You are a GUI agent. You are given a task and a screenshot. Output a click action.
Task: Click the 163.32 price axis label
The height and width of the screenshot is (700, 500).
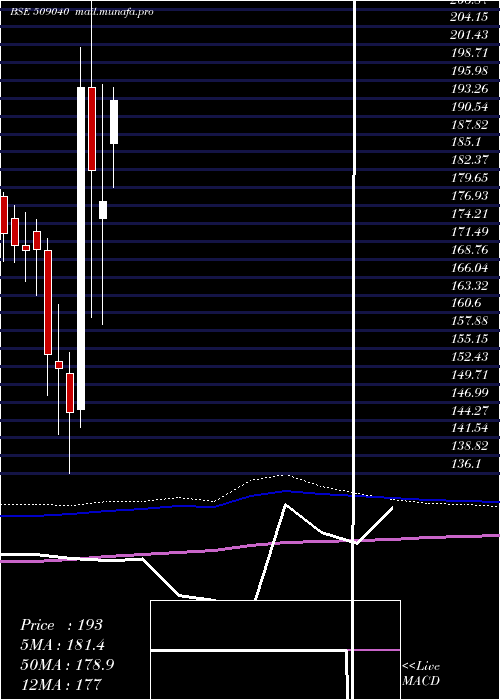click(469, 285)
